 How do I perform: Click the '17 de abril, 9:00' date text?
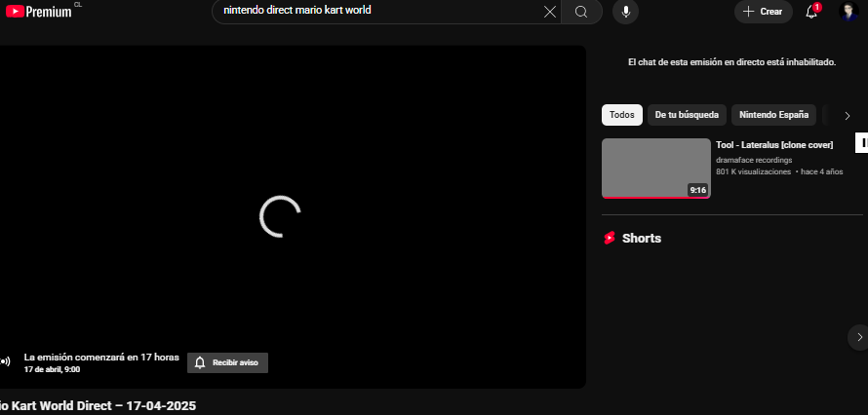pos(52,369)
